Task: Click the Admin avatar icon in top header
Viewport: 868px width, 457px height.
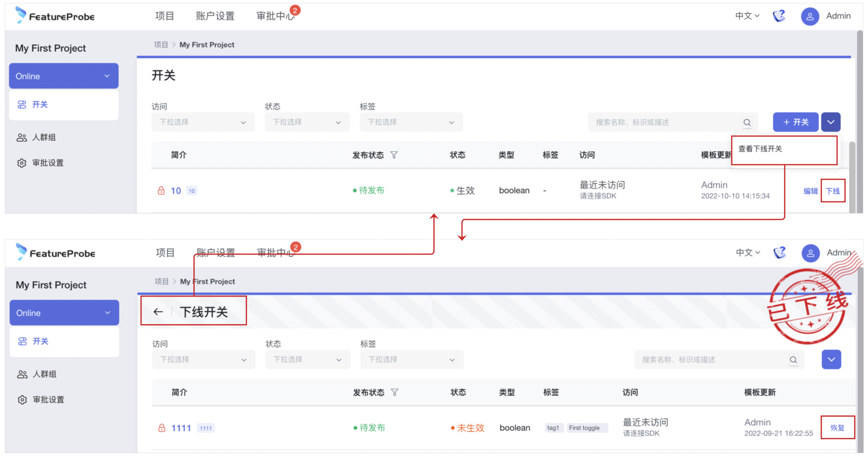Action: point(810,16)
